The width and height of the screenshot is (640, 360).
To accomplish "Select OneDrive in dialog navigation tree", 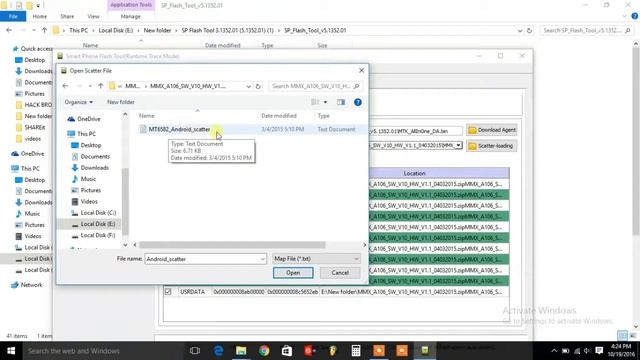I will 84,119.
